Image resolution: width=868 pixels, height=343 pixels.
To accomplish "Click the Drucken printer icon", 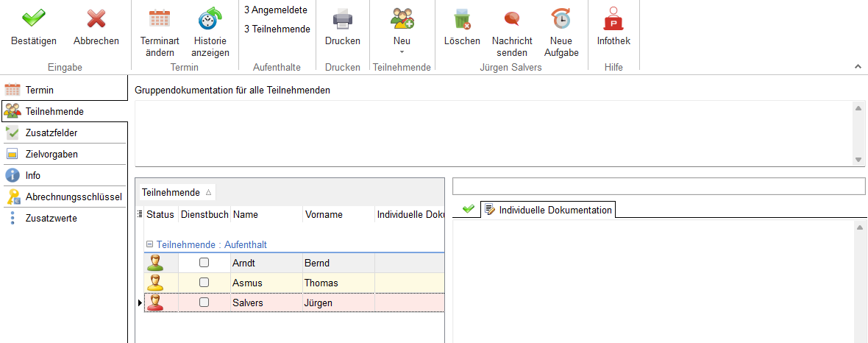I will [342, 18].
